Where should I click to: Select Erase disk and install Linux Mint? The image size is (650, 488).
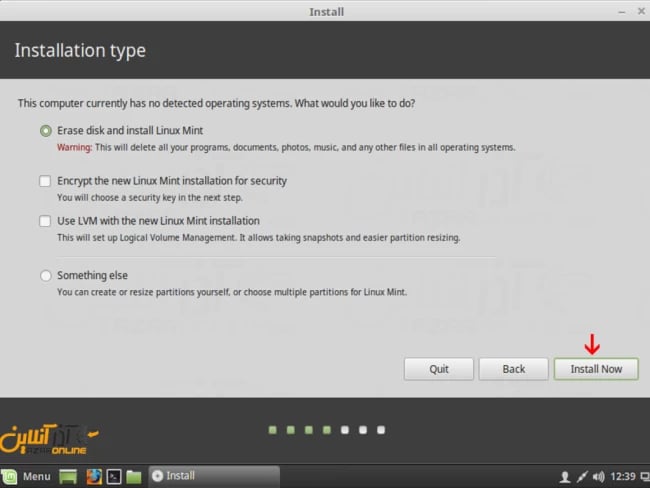[x=46, y=131]
